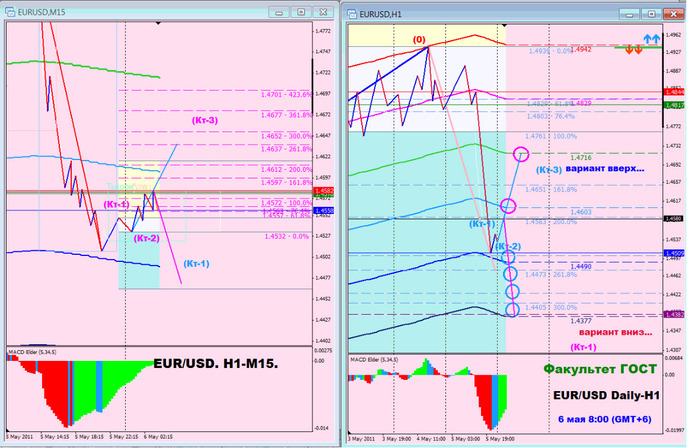Click the 'Факультет ГОСТ' green caption

[600, 369]
